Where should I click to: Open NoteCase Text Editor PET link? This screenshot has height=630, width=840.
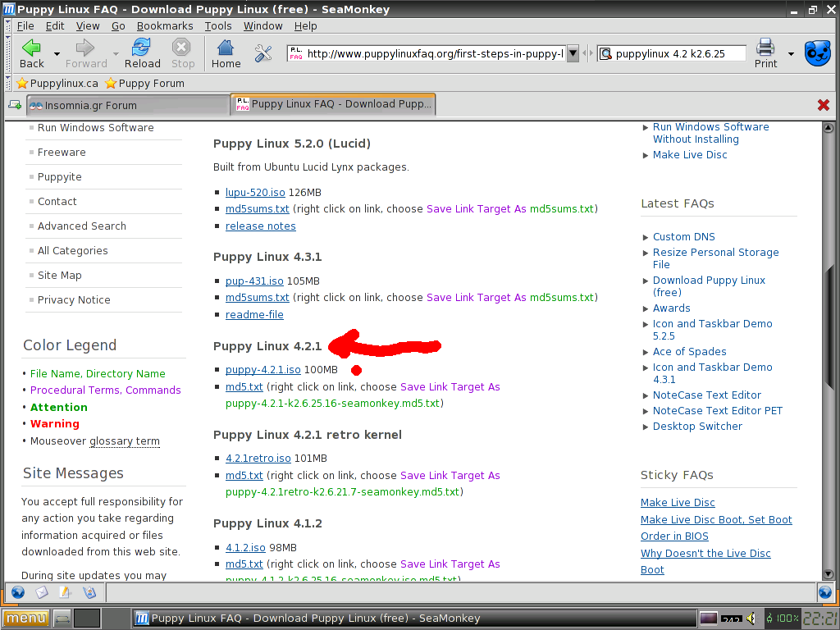[x=717, y=410]
